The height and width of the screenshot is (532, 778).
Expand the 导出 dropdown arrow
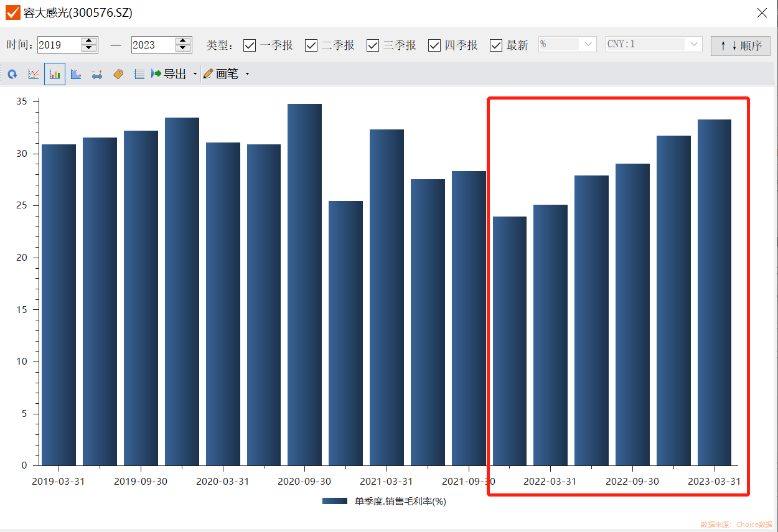click(195, 74)
